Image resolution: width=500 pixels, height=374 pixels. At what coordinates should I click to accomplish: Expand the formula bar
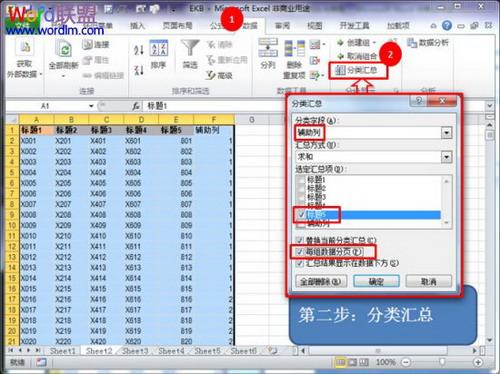coord(489,106)
